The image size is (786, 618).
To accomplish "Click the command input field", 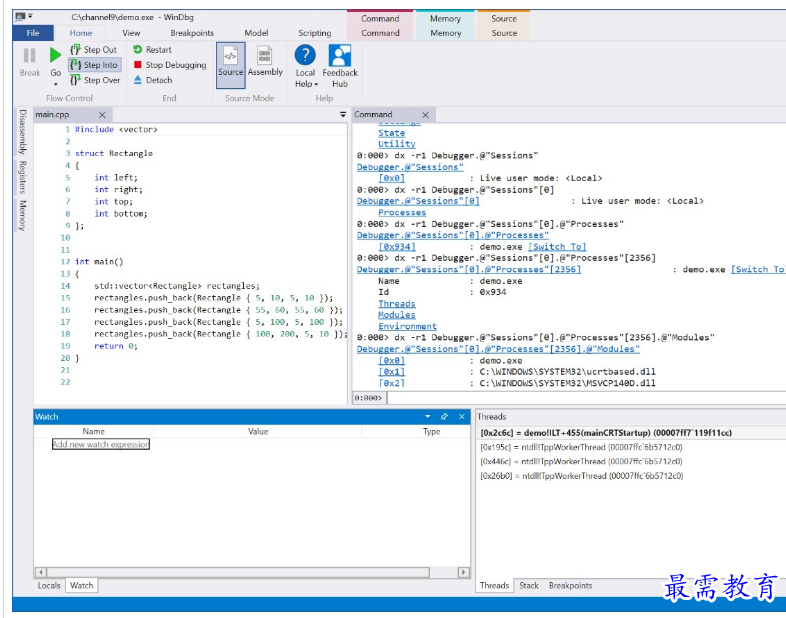I will (586, 398).
